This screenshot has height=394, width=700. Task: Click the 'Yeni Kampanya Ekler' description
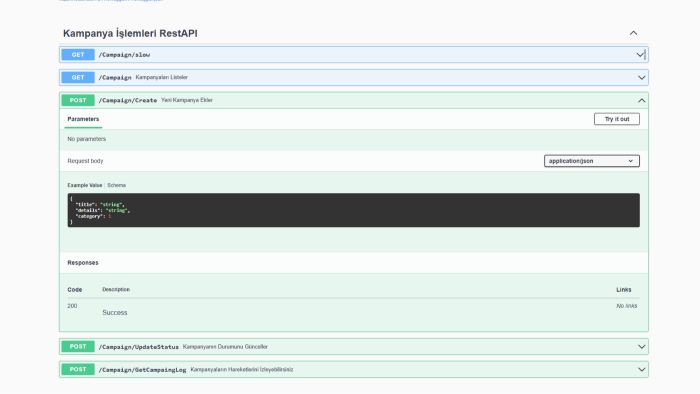click(x=187, y=100)
